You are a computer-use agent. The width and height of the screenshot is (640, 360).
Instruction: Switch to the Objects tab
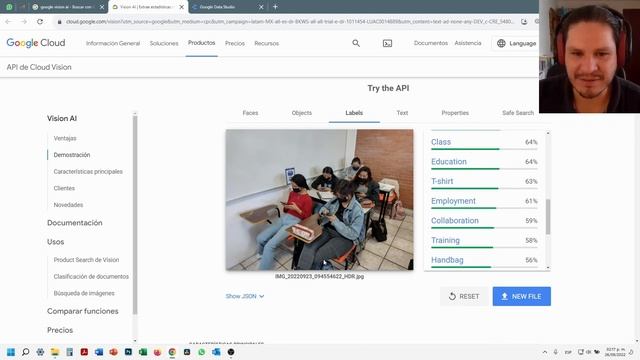[302, 113]
